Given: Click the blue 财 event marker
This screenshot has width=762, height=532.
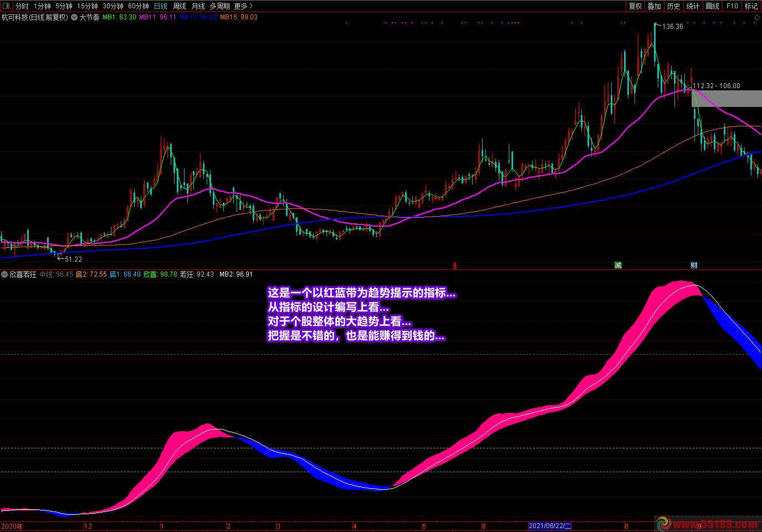Looking at the screenshot, I should pyautogui.click(x=694, y=265).
